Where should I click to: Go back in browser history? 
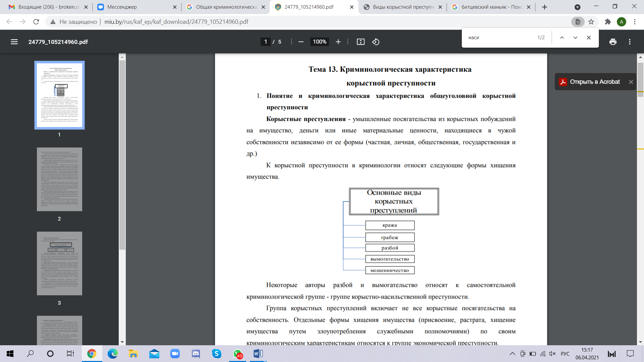(x=9, y=22)
